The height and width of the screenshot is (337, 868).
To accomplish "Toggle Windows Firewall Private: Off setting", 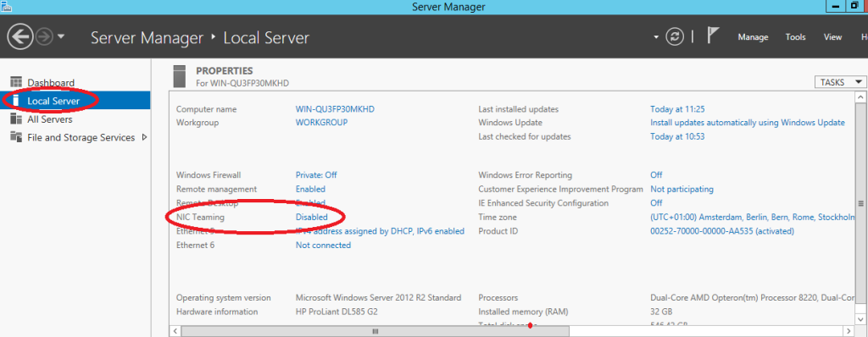I will 316,175.
